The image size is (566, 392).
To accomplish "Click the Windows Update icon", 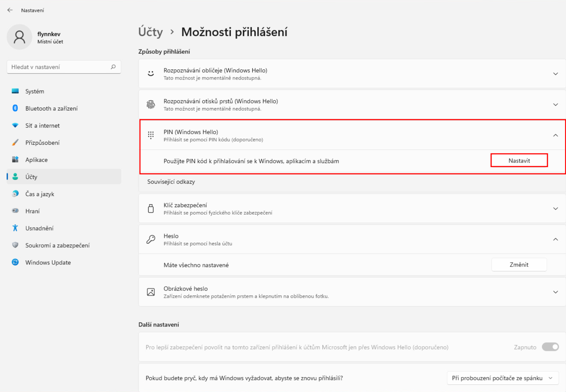I will pos(15,262).
